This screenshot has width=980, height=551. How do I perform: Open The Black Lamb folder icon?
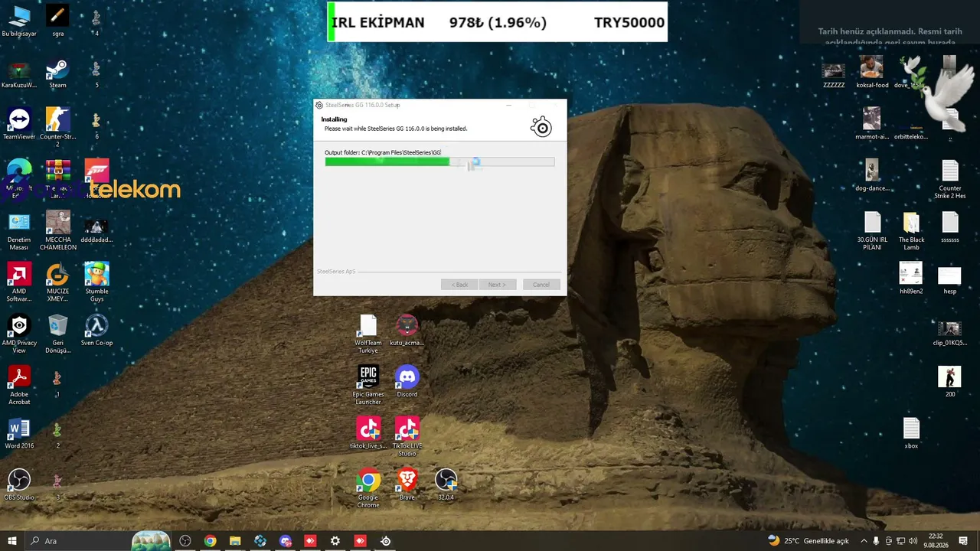pyautogui.click(x=911, y=231)
